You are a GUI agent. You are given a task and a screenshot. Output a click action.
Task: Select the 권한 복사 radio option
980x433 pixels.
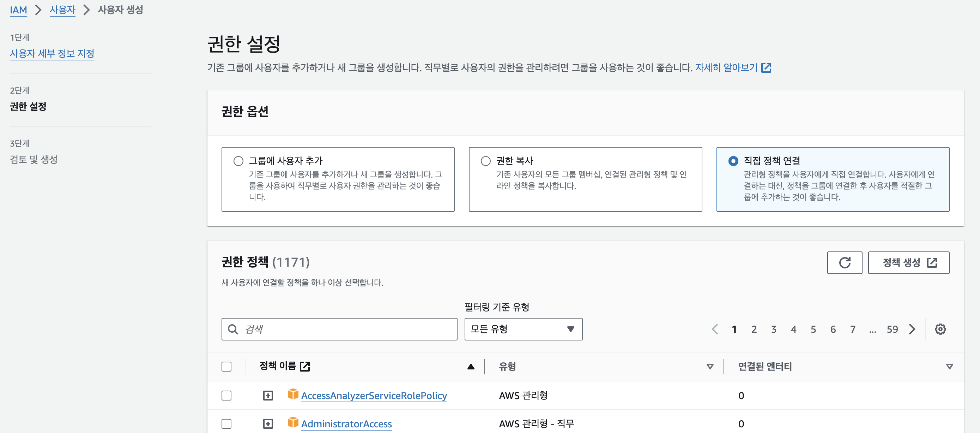pos(485,161)
